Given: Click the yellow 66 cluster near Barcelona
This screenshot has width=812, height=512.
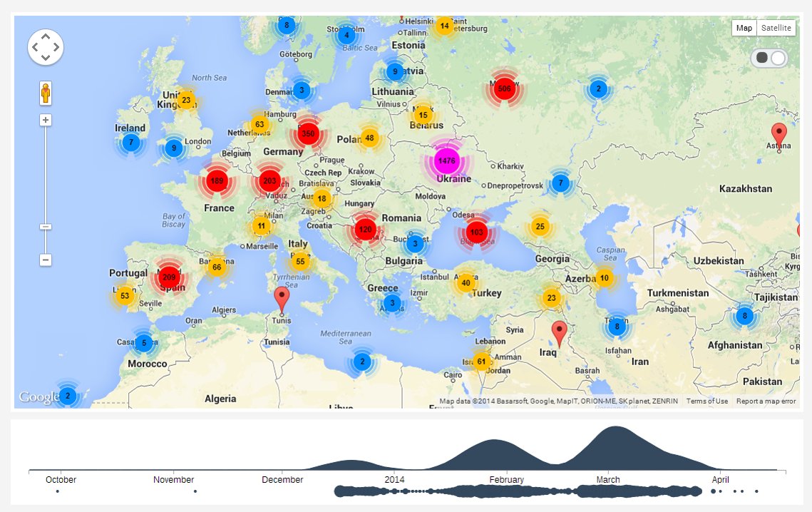Looking at the screenshot, I should 217,267.
